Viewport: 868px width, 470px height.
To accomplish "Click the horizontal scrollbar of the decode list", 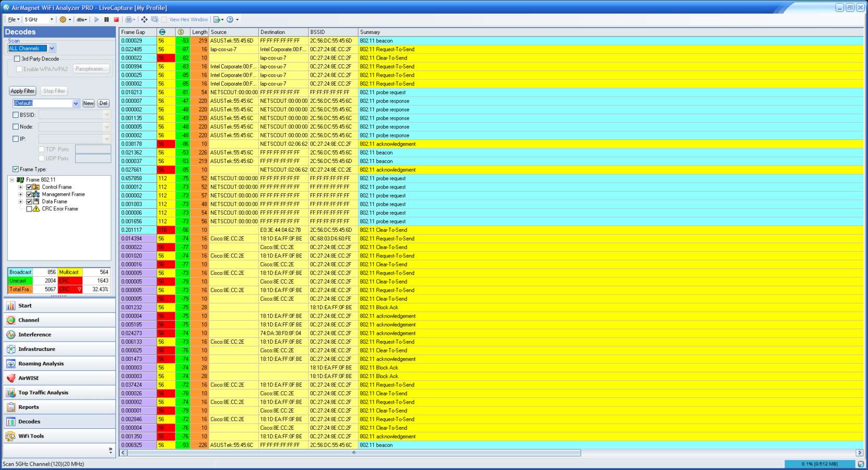I will [354, 453].
